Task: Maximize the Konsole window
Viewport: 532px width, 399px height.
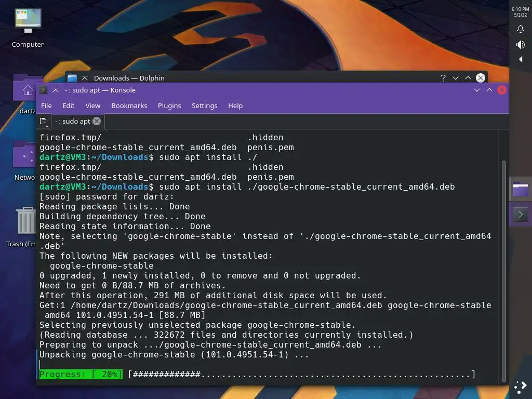Action: [x=489, y=90]
